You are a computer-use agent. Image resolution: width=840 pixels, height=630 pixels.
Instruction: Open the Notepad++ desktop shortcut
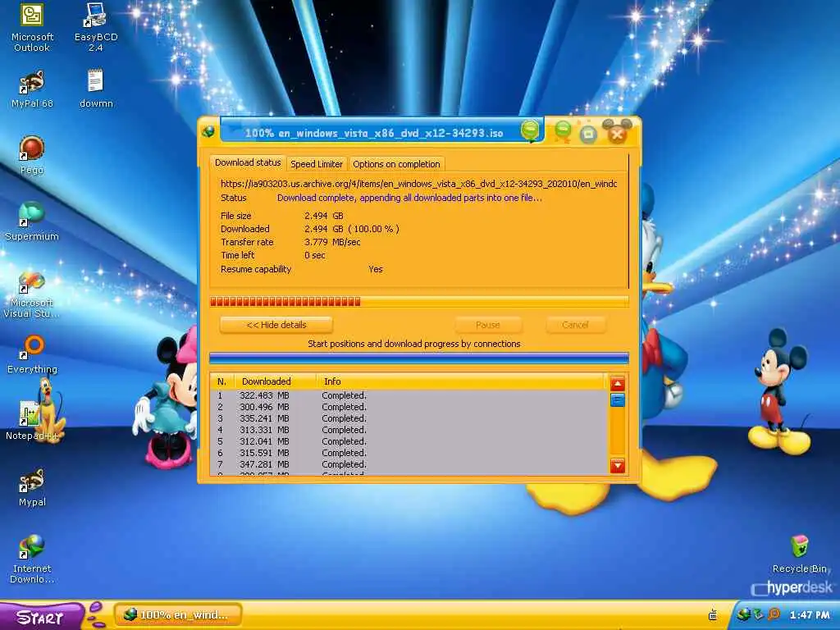[x=31, y=421]
